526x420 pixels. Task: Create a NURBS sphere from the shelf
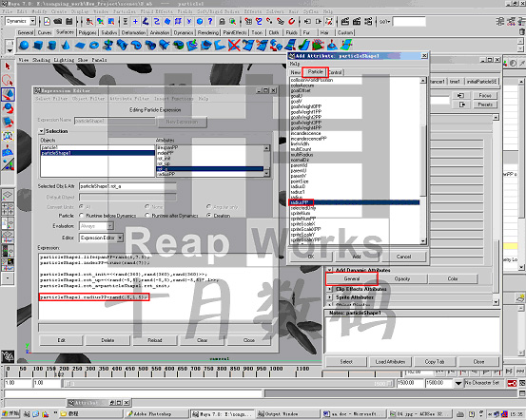coord(24,45)
